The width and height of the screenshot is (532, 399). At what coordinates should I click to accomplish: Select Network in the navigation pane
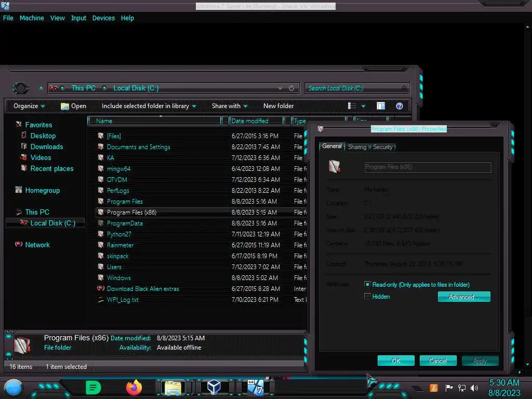click(37, 245)
